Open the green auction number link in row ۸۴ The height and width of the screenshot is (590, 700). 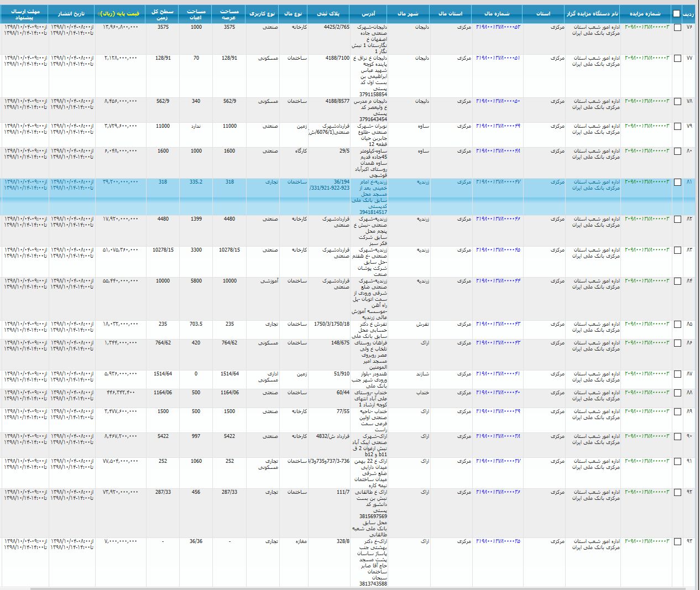pos(646,281)
